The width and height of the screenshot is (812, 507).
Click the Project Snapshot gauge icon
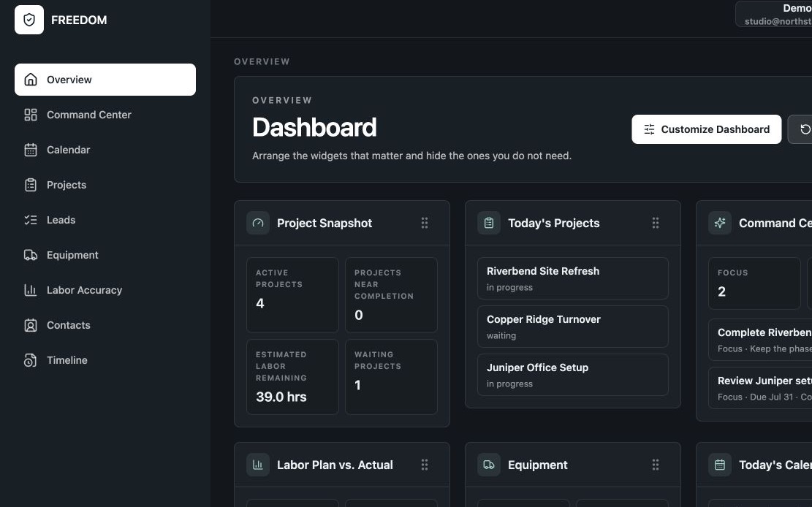pos(258,224)
